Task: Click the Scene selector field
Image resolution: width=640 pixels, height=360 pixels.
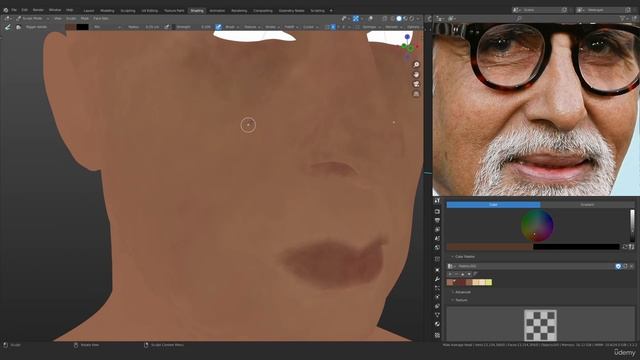Action: (x=540, y=10)
